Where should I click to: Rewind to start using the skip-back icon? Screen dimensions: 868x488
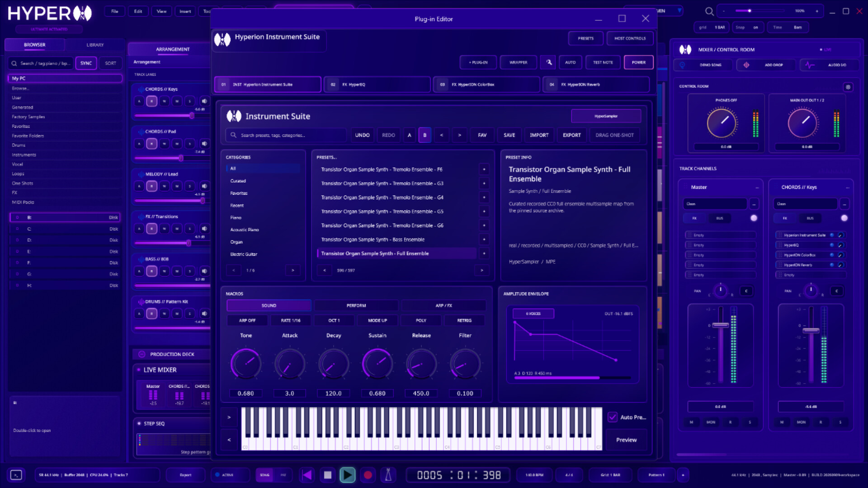tap(307, 475)
